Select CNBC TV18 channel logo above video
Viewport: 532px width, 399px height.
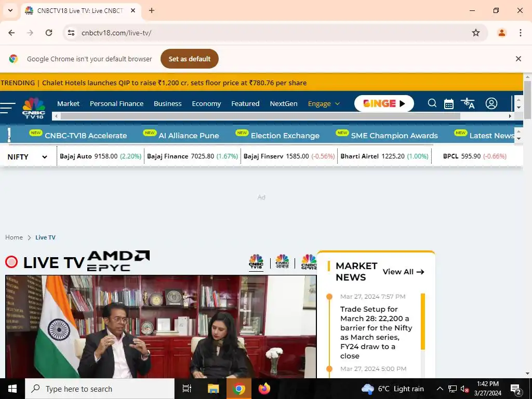(256, 262)
